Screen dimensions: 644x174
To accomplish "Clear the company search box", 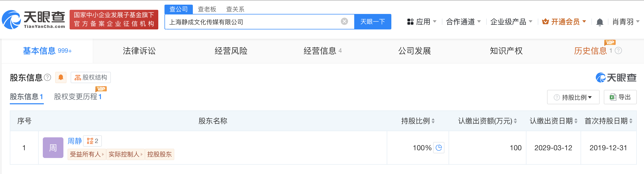I will point(344,21).
